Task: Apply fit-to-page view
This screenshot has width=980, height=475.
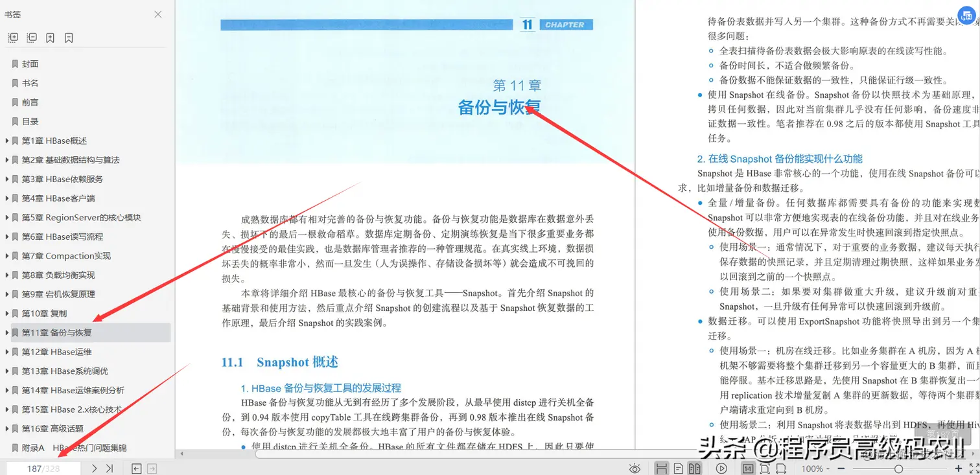Action: (x=765, y=467)
